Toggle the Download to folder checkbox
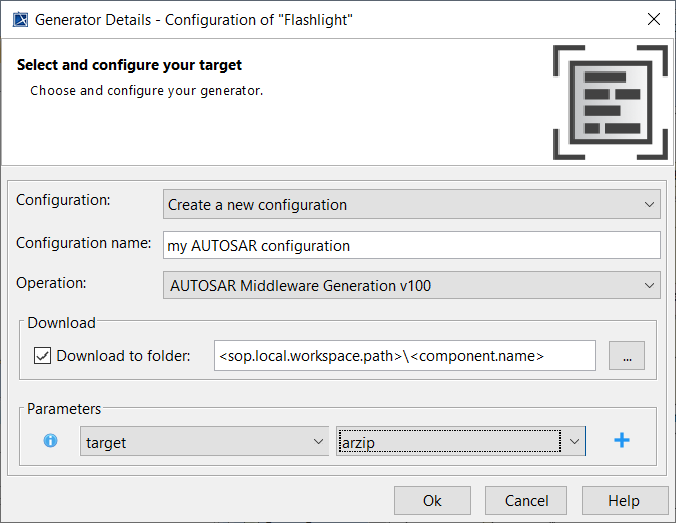 [x=43, y=356]
